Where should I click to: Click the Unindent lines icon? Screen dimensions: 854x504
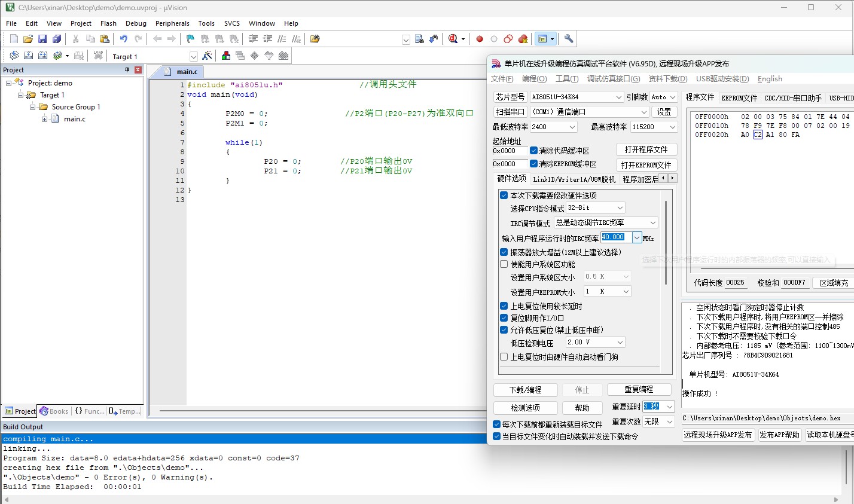267,39
